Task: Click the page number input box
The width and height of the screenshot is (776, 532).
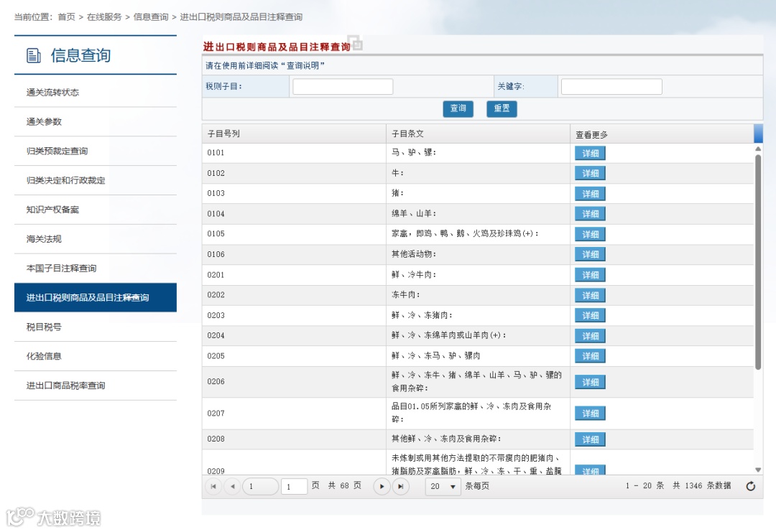Action: 294,487
